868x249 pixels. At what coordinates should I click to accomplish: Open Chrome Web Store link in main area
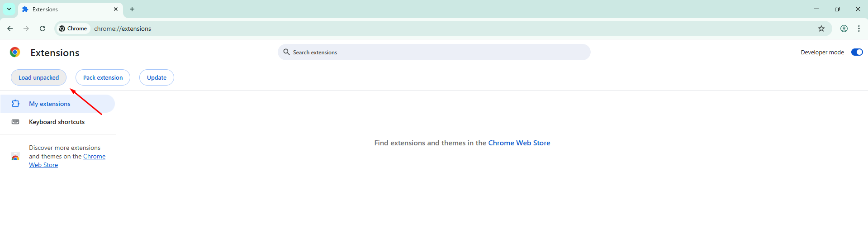tap(519, 143)
